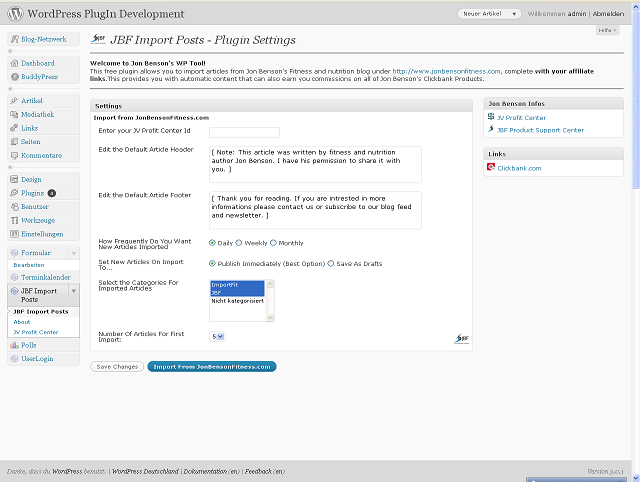Click the JV Profit Center Id field
Viewport: 640px width, 482px height.
tap(244, 132)
